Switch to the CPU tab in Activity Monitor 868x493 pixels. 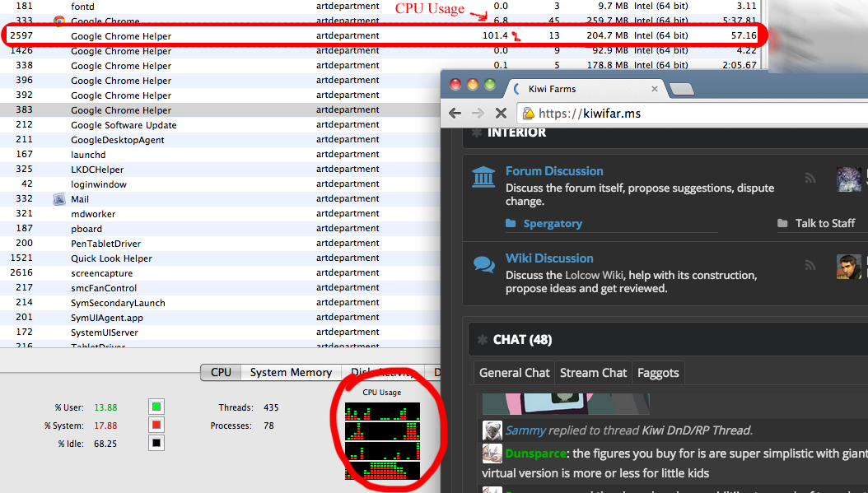point(221,372)
